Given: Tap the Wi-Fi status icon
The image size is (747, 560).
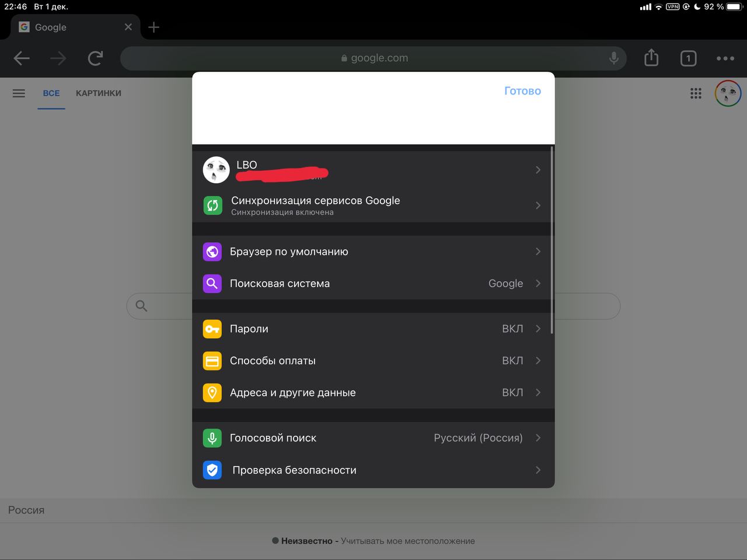Looking at the screenshot, I should point(659,7).
